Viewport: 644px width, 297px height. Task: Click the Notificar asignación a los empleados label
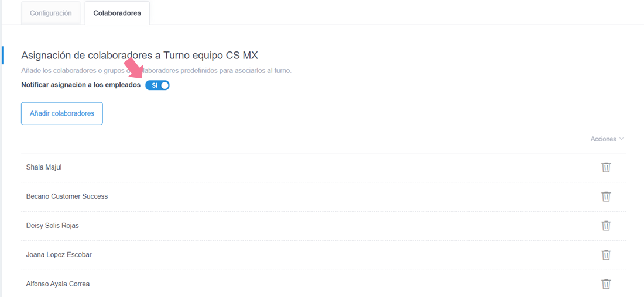pos(81,85)
